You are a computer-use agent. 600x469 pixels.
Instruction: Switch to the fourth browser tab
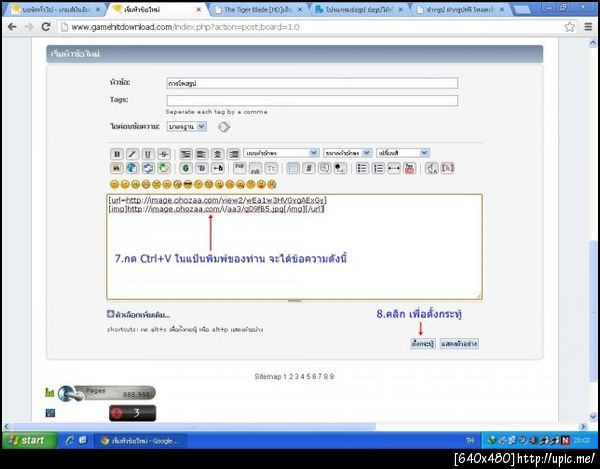click(359, 10)
